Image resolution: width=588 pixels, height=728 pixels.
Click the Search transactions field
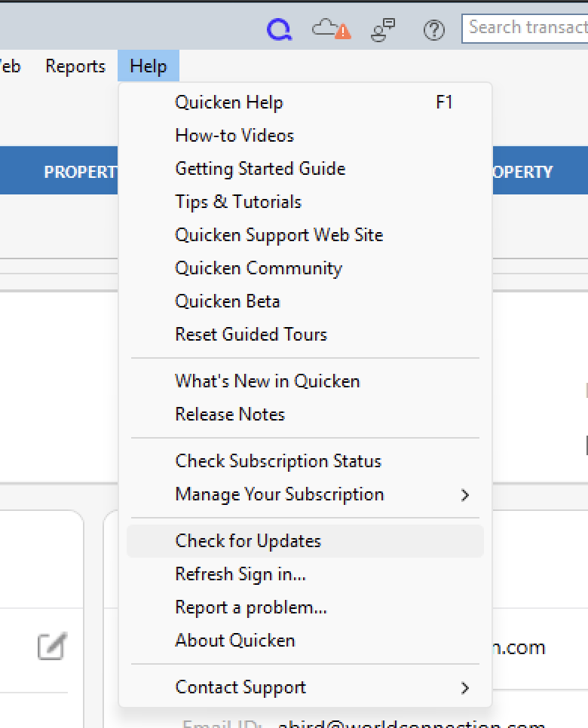526,29
